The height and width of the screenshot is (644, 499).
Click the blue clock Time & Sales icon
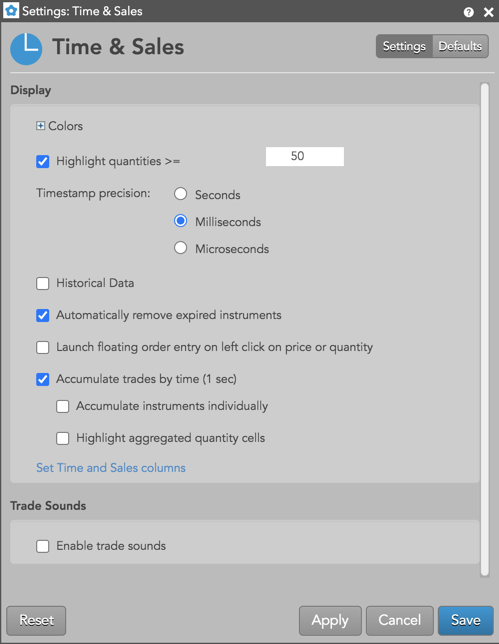pyautogui.click(x=26, y=49)
